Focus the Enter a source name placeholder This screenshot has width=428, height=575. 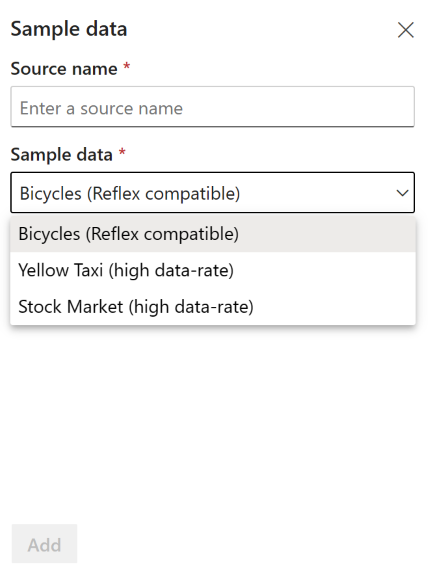coord(101,108)
